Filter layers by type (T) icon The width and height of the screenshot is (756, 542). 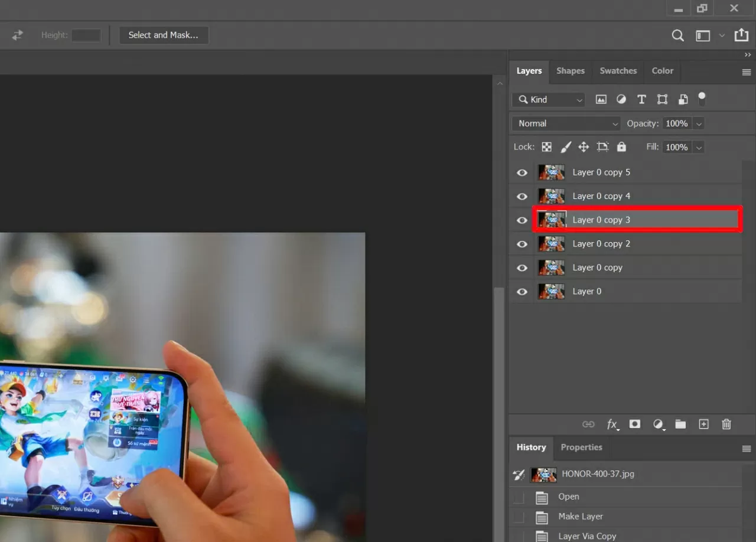[x=641, y=100]
